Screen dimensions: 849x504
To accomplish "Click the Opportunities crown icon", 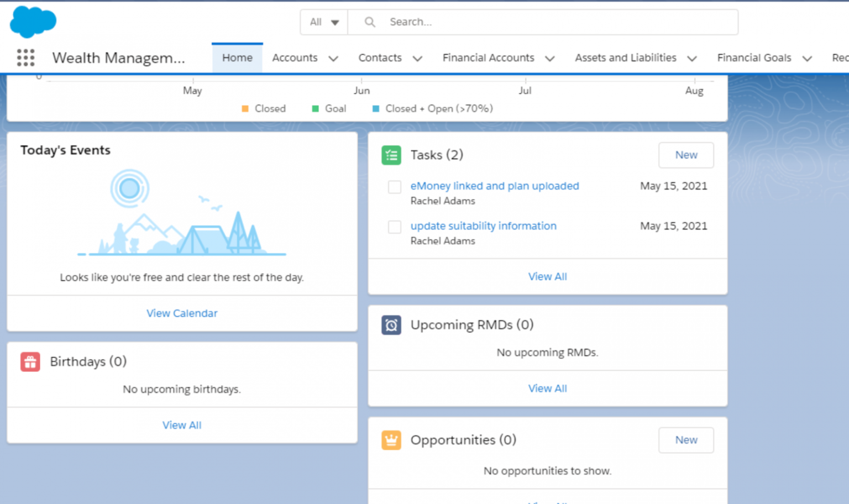I will coord(391,440).
